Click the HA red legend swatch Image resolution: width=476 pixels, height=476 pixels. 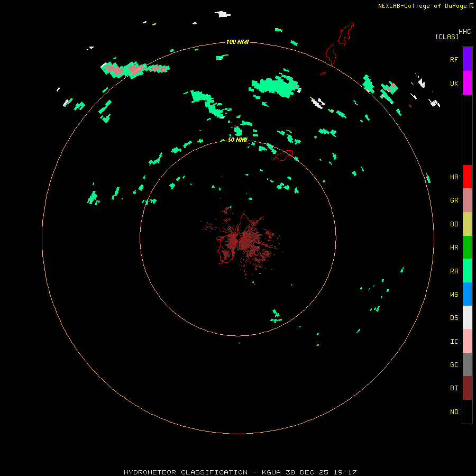coord(467,177)
